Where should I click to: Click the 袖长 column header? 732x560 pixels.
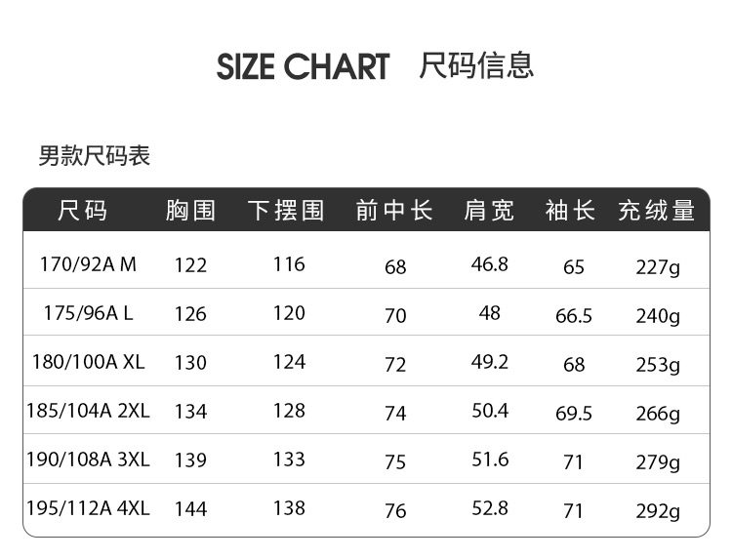pos(571,210)
